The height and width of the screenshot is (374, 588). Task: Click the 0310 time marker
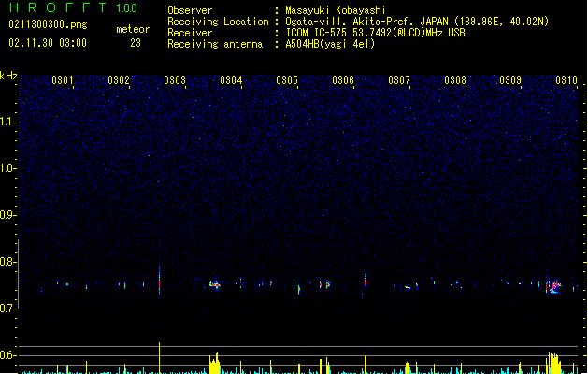(x=566, y=80)
